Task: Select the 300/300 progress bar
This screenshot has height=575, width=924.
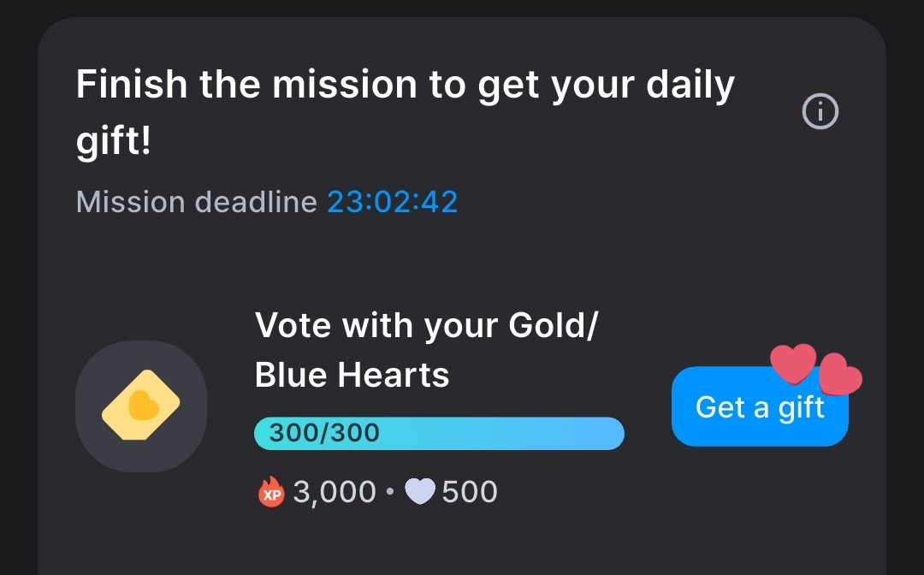Action: pyautogui.click(x=439, y=434)
